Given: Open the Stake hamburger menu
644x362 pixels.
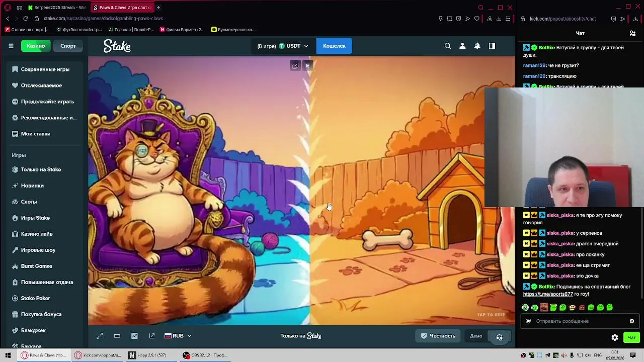Looking at the screenshot, I should point(11,46).
